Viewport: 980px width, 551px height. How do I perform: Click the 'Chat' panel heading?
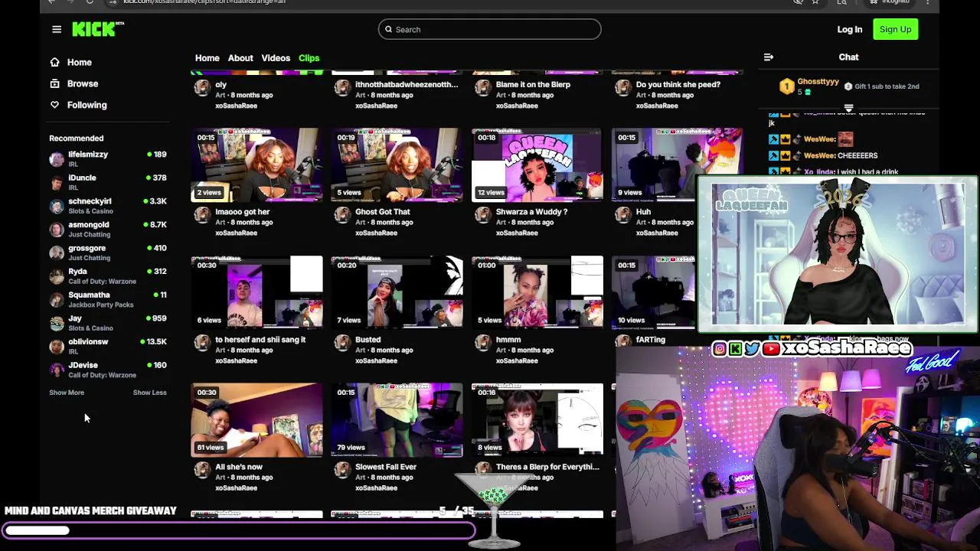pyautogui.click(x=848, y=57)
